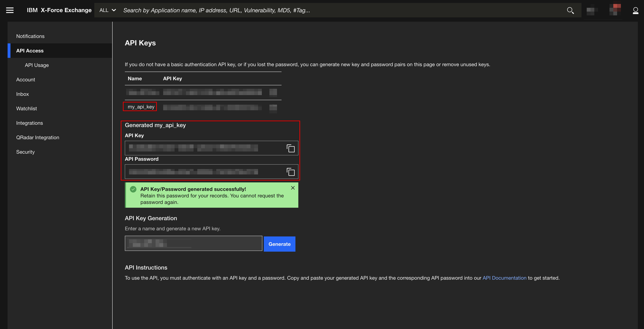Navigate to Security settings
The width and height of the screenshot is (644, 329).
[x=25, y=152]
